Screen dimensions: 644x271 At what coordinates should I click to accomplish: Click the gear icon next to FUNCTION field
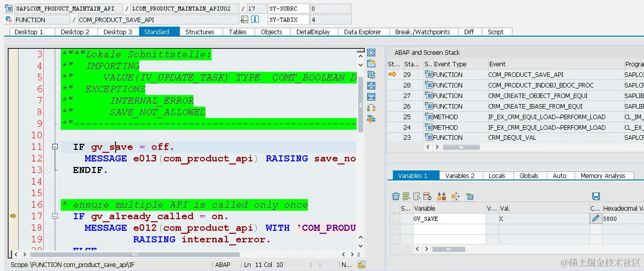click(9, 20)
